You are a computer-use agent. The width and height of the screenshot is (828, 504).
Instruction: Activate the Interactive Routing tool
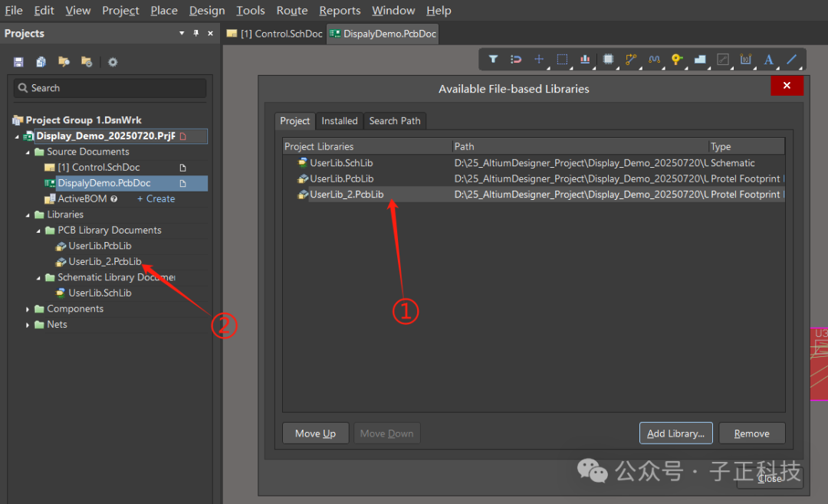[631, 59]
